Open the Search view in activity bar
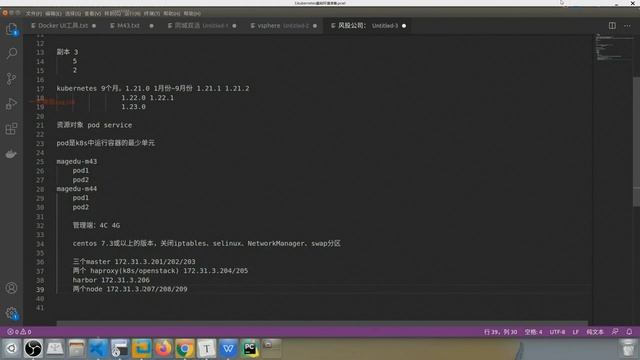640x360 pixels. [x=11, y=53]
